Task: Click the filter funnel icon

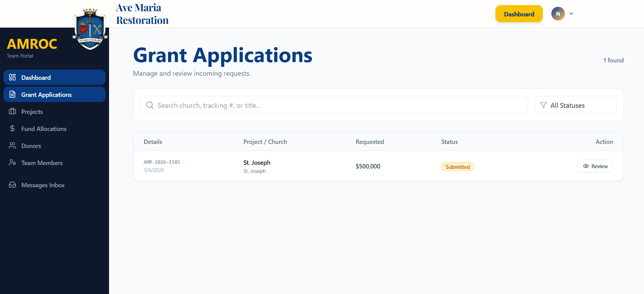Action: [x=543, y=105]
